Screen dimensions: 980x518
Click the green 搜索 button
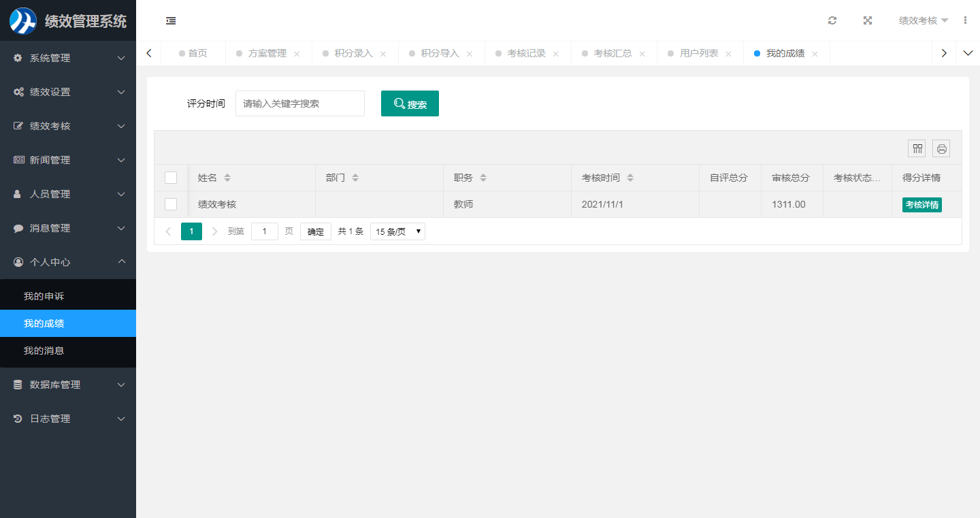coord(410,103)
